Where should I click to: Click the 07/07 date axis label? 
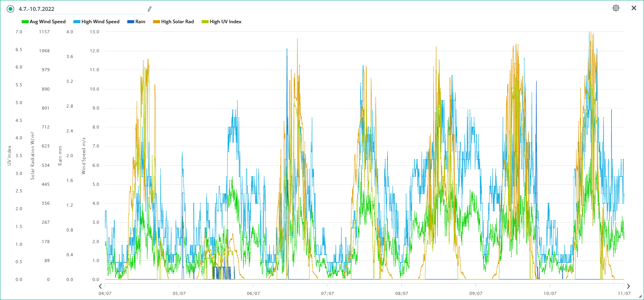[x=327, y=293]
